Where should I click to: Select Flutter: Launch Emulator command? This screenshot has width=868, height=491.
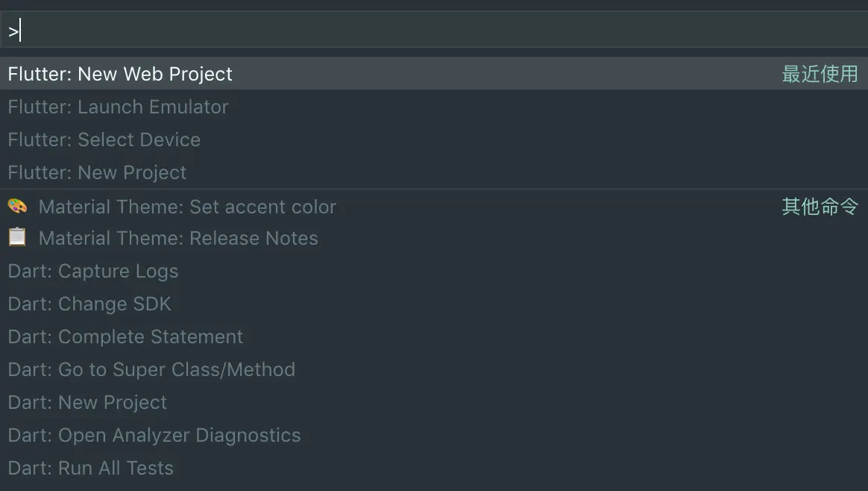click(x=118, y=107)
